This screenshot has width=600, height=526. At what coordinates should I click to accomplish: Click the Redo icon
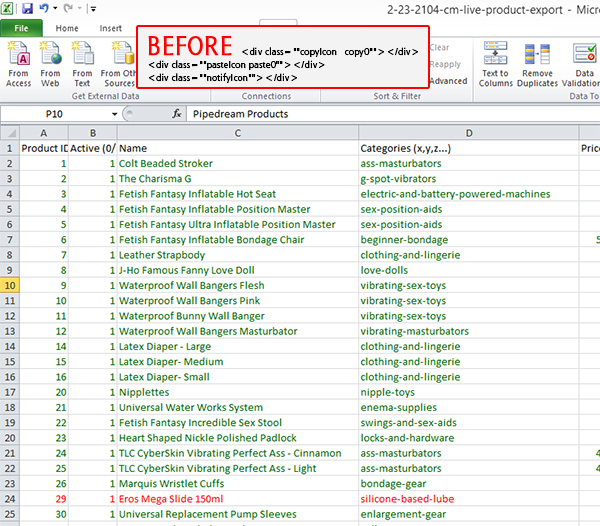[x=68, y=8]
